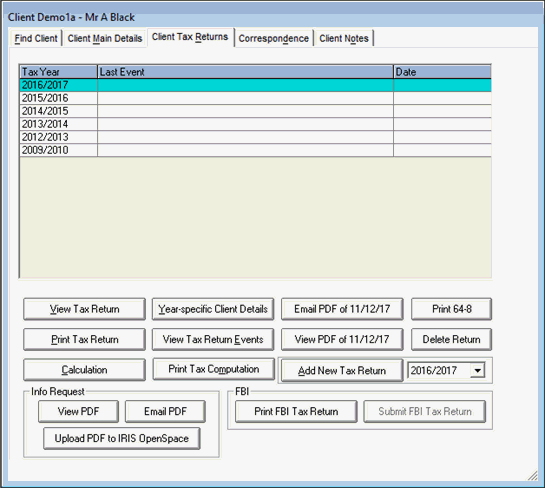This screenshot has width=545, height=488.
Task: Open the Find Client tab
Action: (x=36, y=38)
